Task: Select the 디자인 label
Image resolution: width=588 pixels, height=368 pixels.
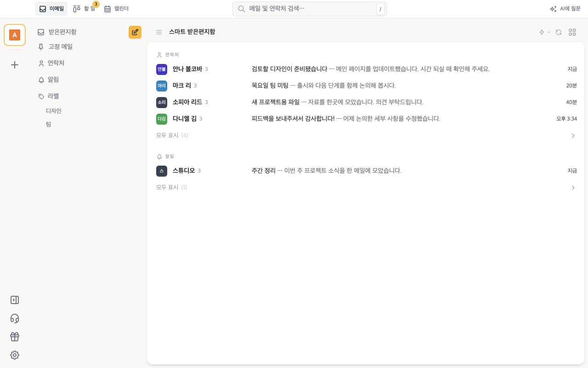Action: tap(54, 111)
